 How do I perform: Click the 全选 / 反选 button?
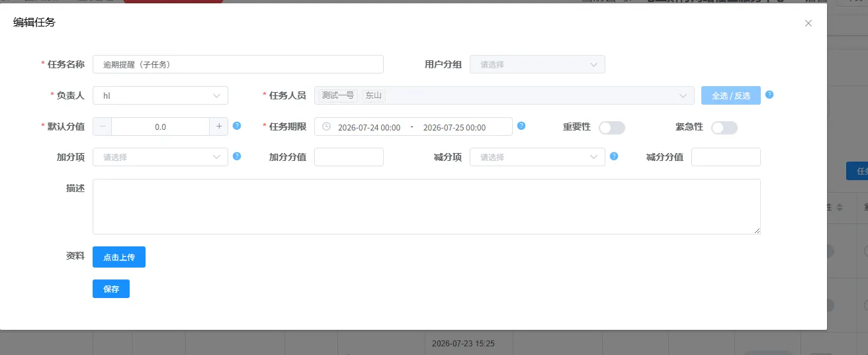pos(731,95)
